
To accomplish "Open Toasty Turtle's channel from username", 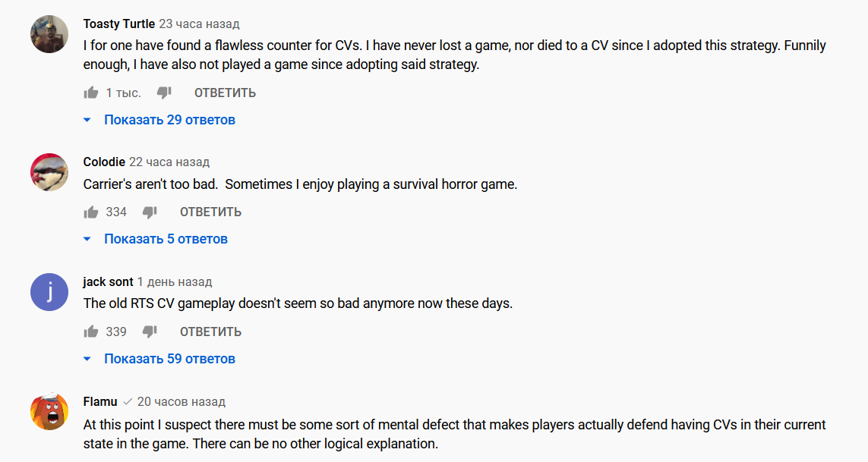I will tap(119, 24).
